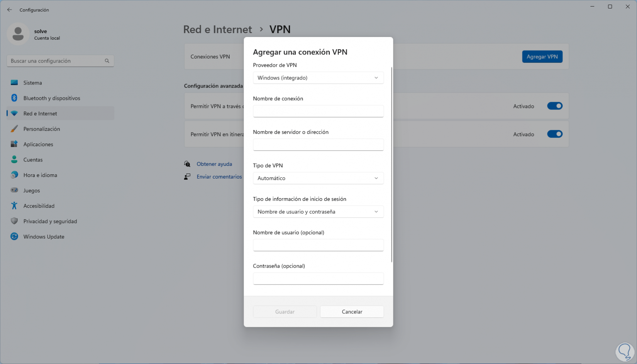Select Hora e idioma menu item
Viewport: 637px width, 364px height.
[40, 175]
